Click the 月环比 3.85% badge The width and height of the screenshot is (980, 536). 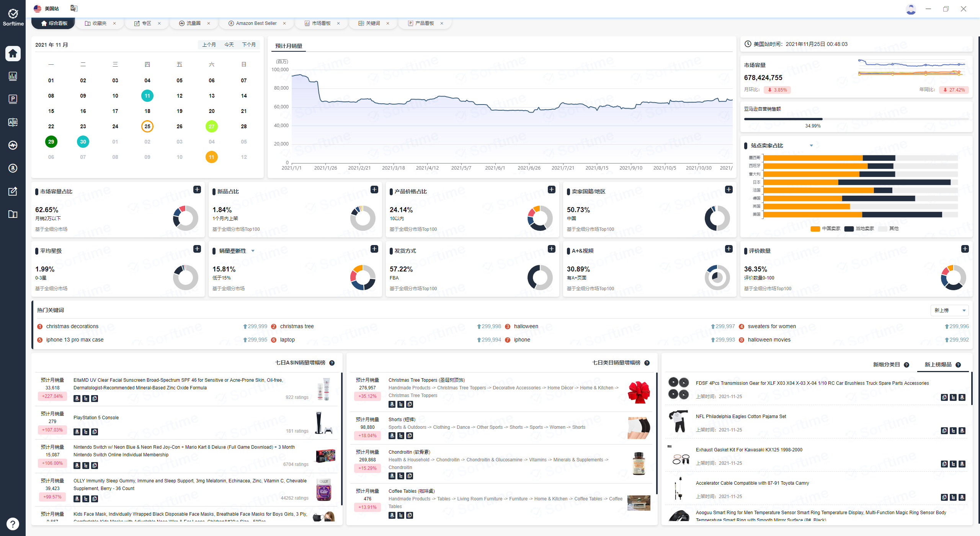777,90
